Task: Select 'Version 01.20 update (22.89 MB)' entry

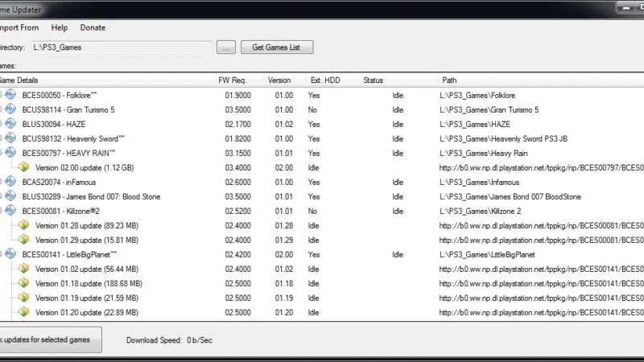Action: pos(87,312)
